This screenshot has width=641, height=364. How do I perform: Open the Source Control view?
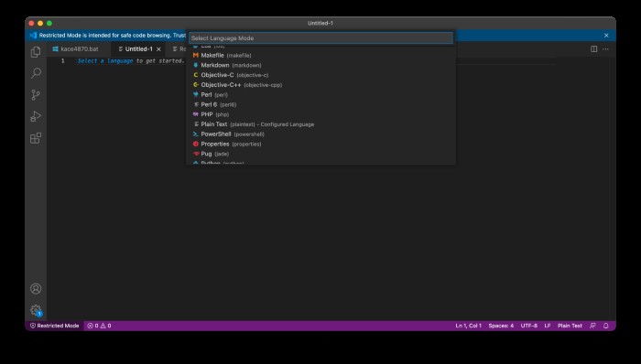(x=36, y=95)
